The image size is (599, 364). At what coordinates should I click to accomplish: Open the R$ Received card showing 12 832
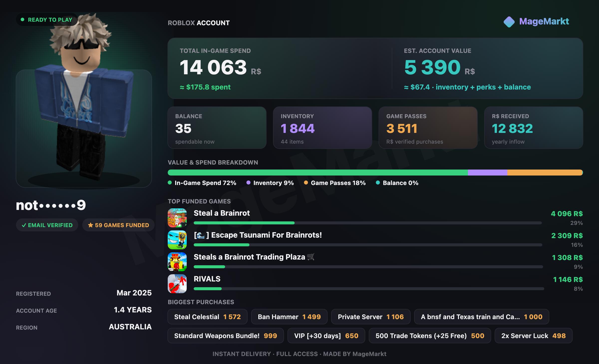[x=534, y=128]
